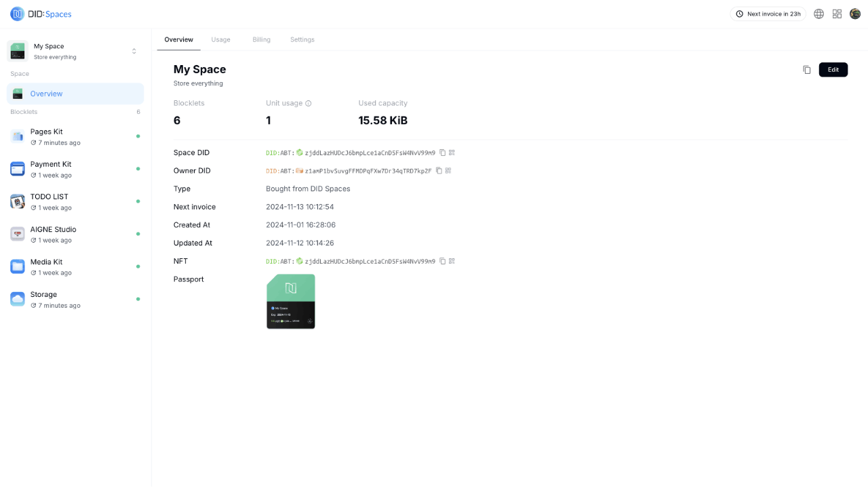Copy the Space DID with copy icon
This screenshot has width=868, height=488.
[443, 152]
